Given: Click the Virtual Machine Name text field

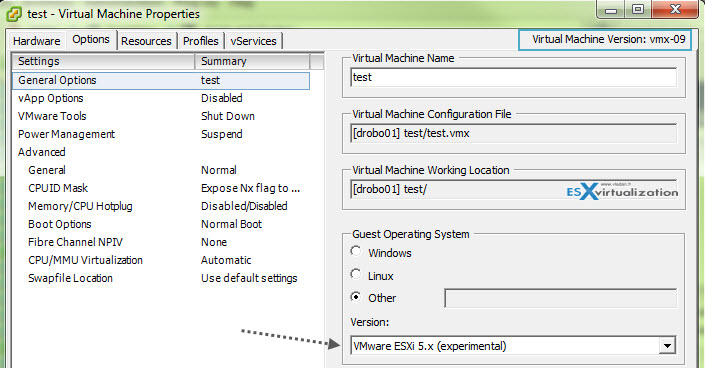Looking at the screenshot, I should coord(513,77).
